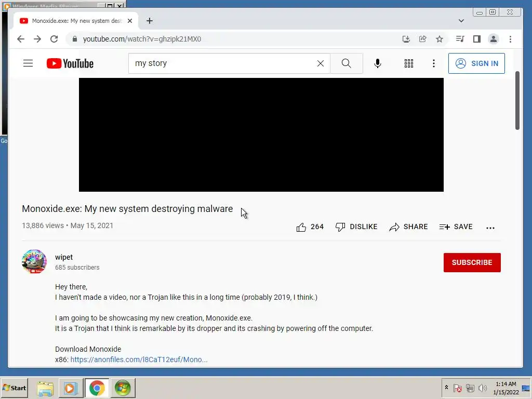
Task: Open YouTube settings three-dot menu
Action: [x=434, y=63]
